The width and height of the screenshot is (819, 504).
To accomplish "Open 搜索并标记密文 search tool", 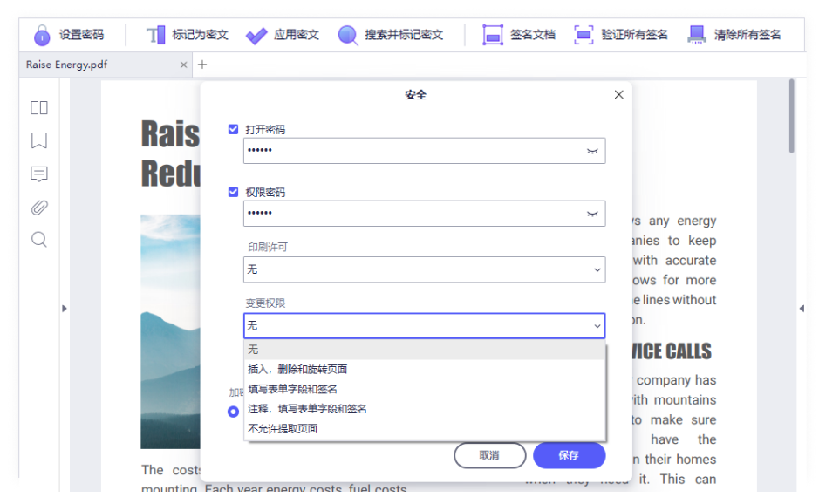I will (348, 35).
